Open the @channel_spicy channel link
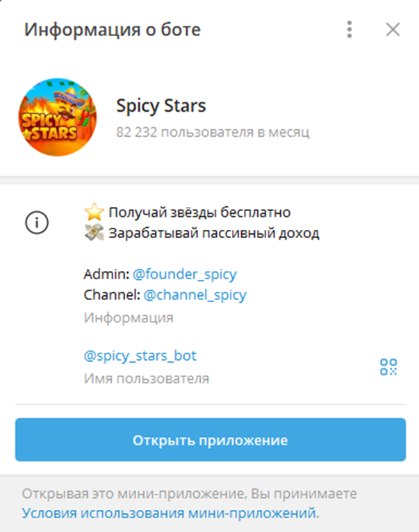Image resolution: width=419 pixels, height=532 pixels. pos(195,295)
